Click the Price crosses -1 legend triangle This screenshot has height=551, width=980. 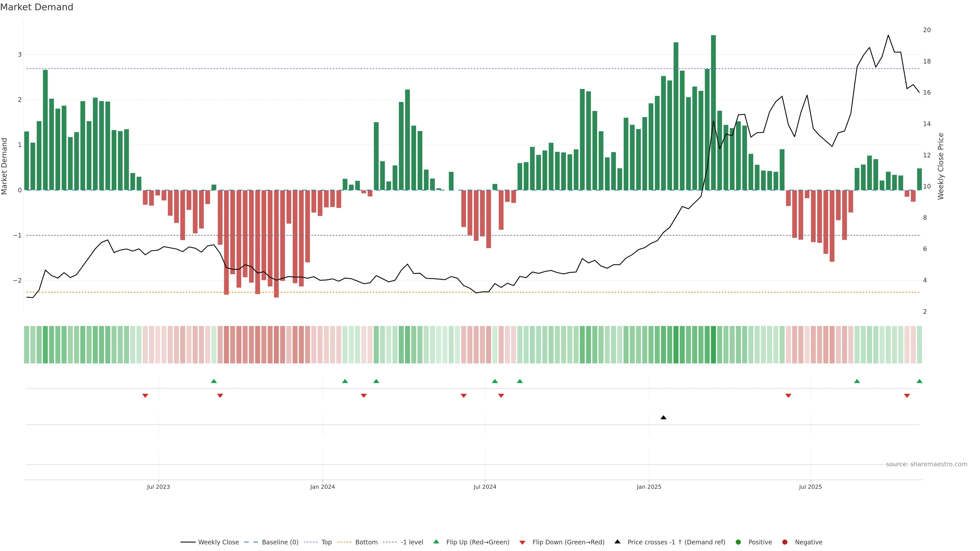point(617,542)
